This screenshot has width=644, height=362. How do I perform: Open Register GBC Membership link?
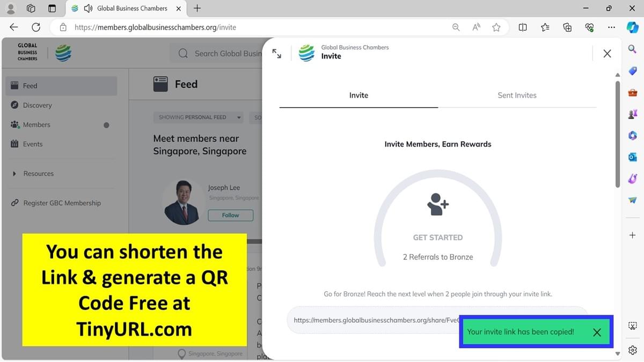click(x=61, y=203)
